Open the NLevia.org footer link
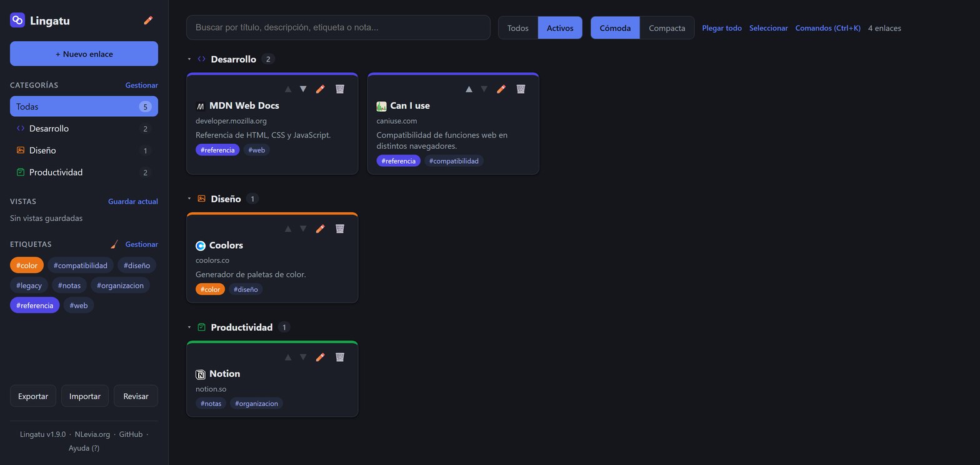 point(91,434)
